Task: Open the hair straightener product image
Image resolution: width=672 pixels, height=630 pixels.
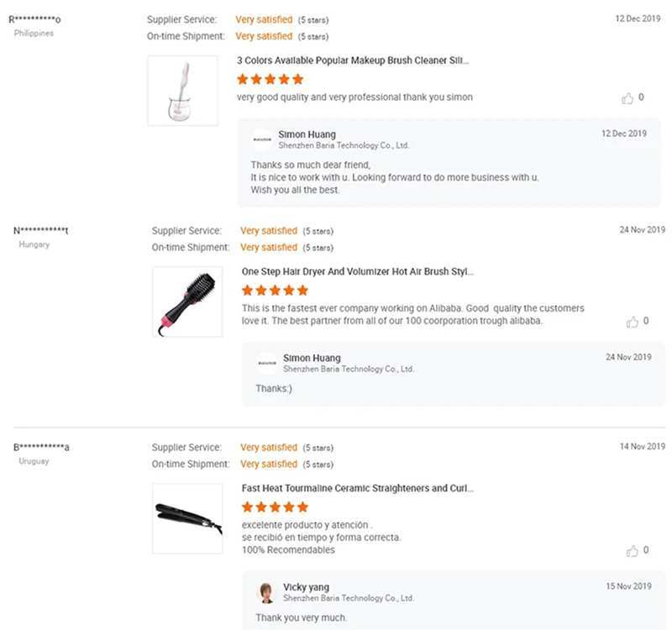Action: [187, 518]
